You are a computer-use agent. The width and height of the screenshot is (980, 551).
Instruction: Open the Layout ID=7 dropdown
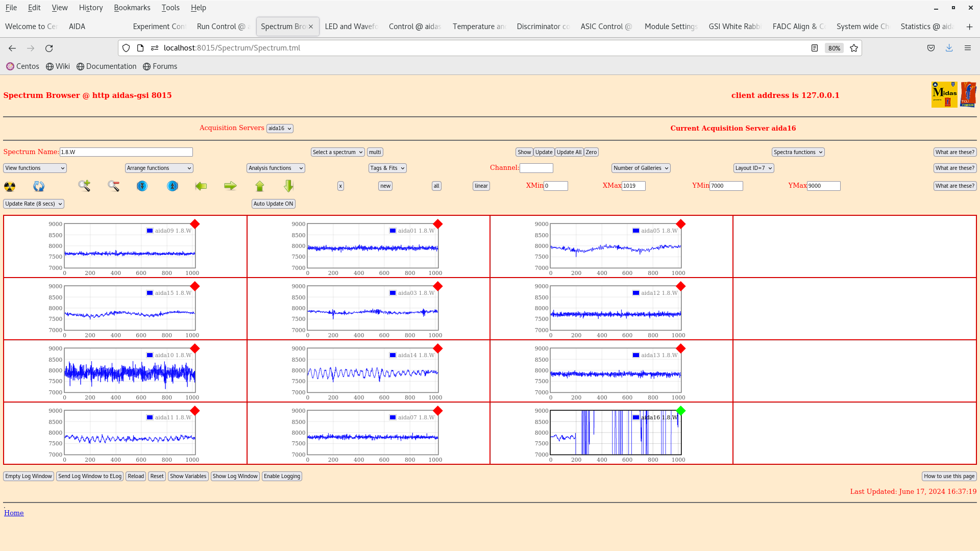coord(753,168)
